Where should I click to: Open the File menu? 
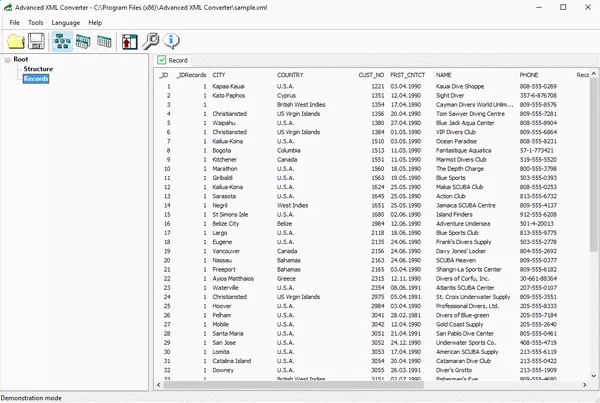pos(15,22)
